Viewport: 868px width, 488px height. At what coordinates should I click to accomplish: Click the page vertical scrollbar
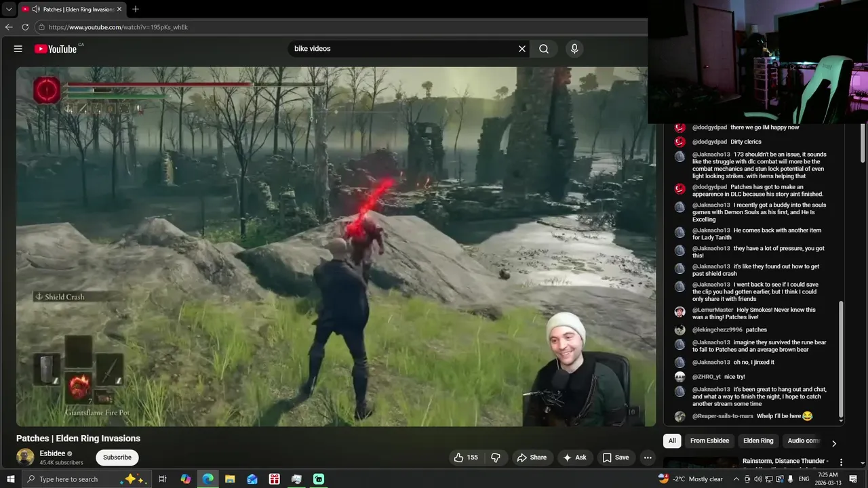click(863, 142)
